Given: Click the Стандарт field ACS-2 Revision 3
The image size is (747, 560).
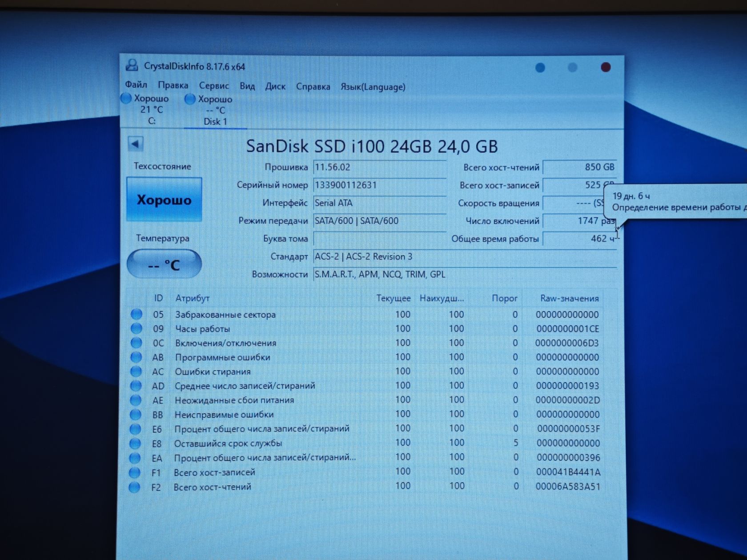Looking at the screenshot, I should tap(465, 256).
